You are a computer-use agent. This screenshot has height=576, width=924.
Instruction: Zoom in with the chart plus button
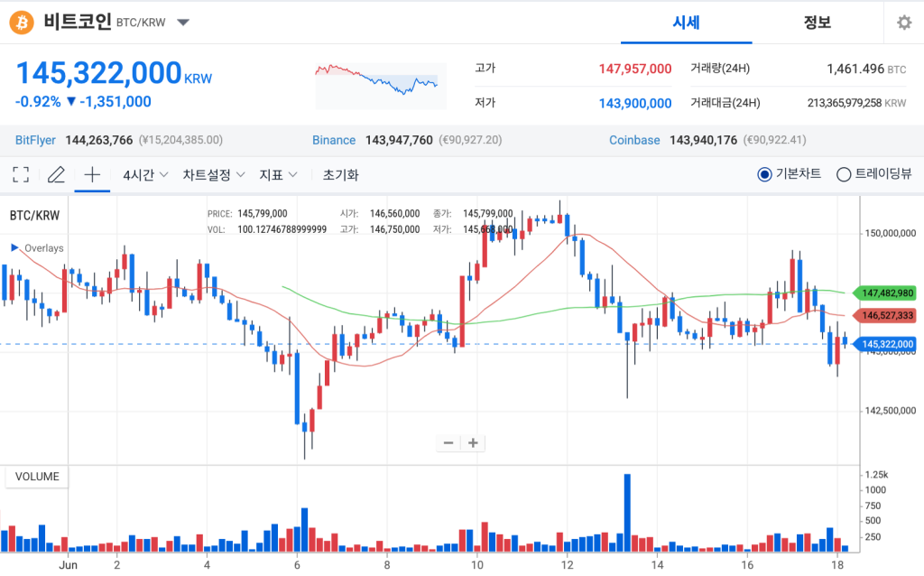(x=473, y=442)
